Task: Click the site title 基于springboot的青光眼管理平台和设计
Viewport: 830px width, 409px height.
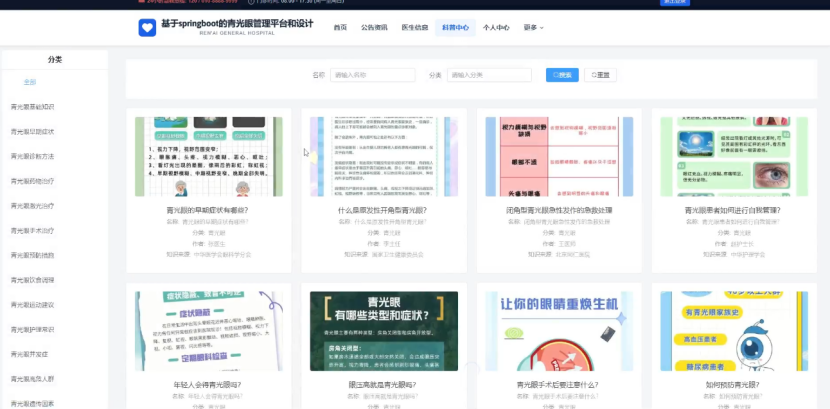Action: [237, 24]
